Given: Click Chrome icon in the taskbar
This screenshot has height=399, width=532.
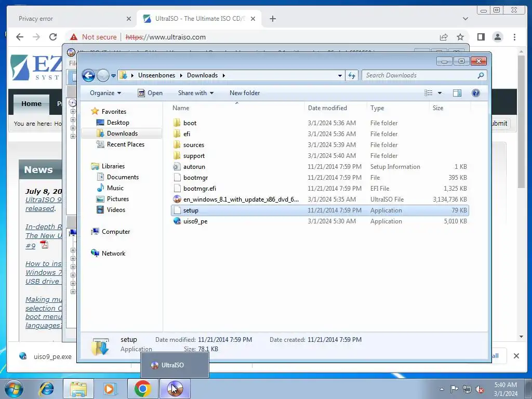Looking at the screenshot, I should [142, 389].
